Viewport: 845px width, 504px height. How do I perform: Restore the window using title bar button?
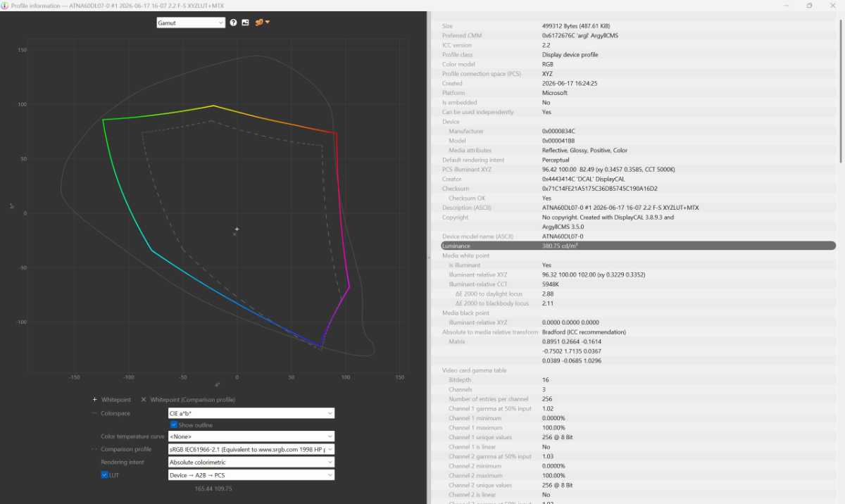pyautogui.click(x=809, y=5)
